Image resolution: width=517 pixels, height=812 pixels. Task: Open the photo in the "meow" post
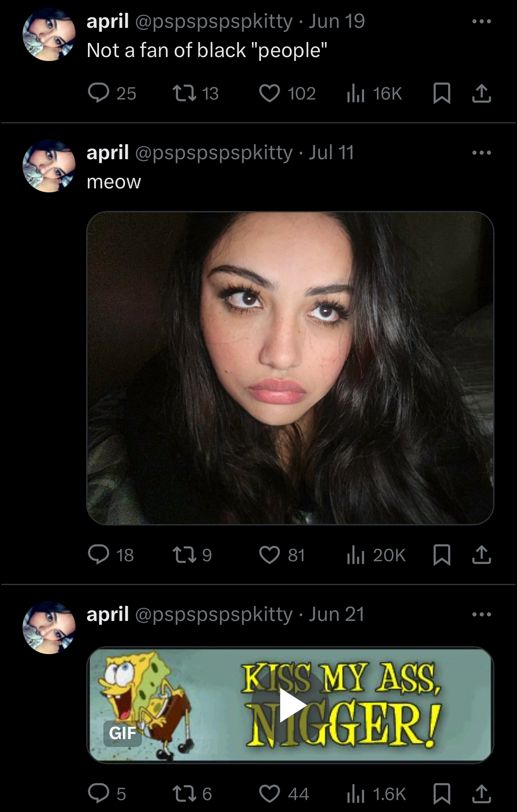(290, 368)
